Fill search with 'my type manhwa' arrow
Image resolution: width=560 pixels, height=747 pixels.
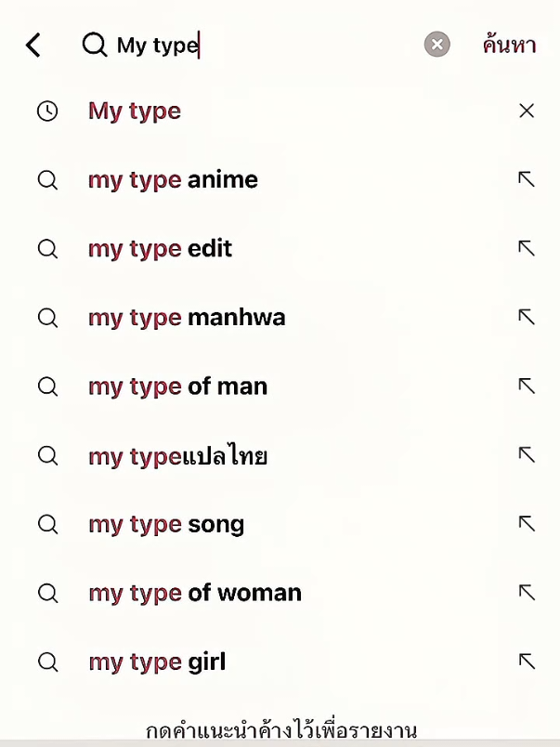click(x=527, y=317)
